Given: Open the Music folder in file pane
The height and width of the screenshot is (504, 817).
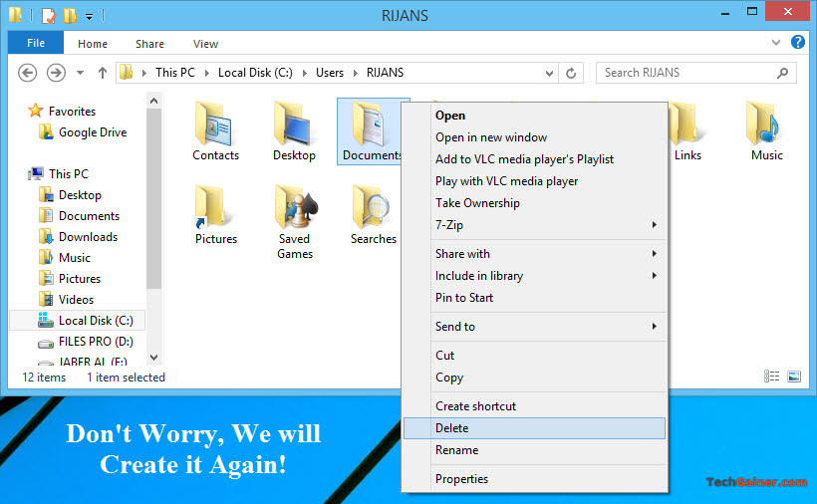Looking at the screenshot, I should point(766,130).
